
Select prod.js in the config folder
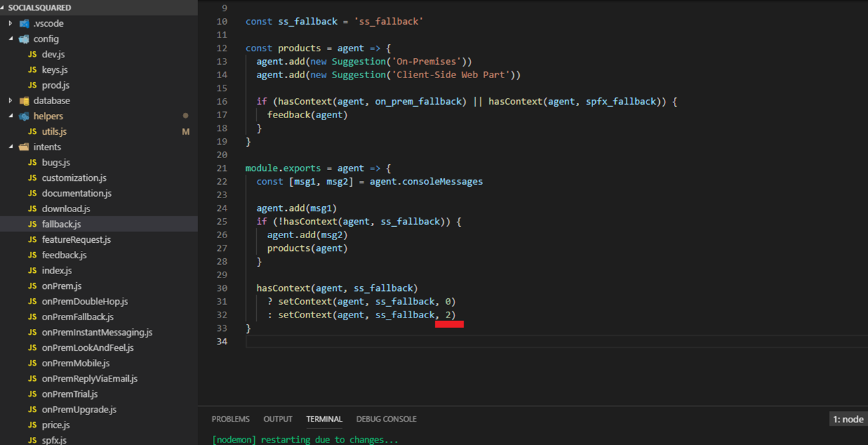pyautogui.click(x=55, y=85)
